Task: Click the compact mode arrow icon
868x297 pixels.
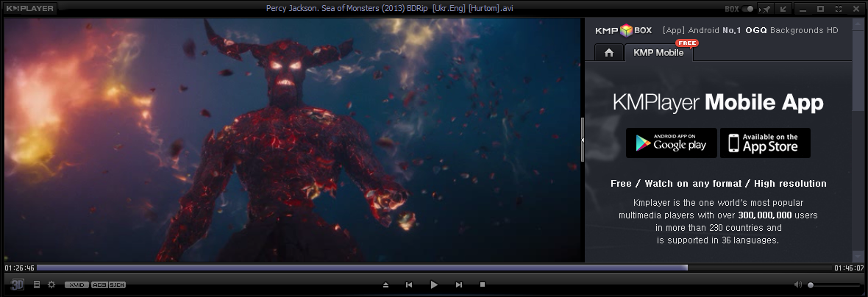Action: [x=783, y=9]
